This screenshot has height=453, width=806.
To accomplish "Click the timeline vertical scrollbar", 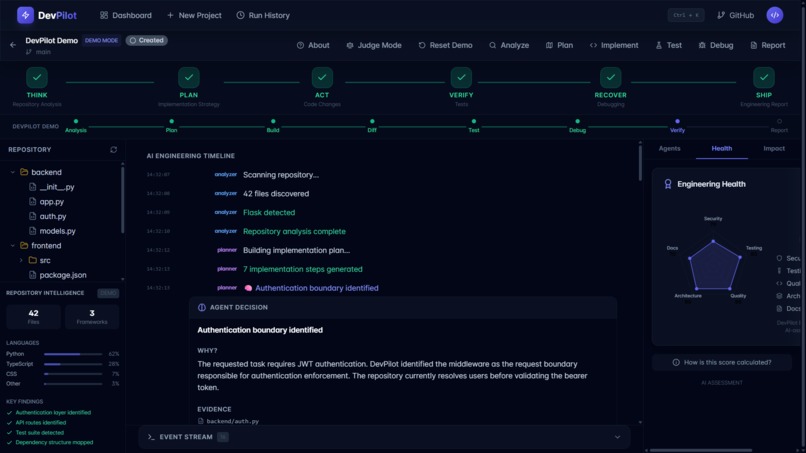I will (640, 164).
